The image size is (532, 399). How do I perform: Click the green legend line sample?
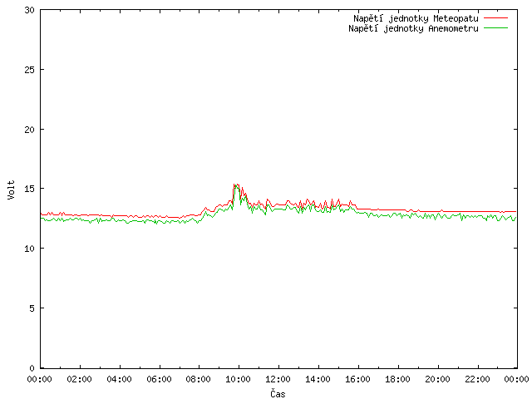pyautogui.click(x=495, y=27)
